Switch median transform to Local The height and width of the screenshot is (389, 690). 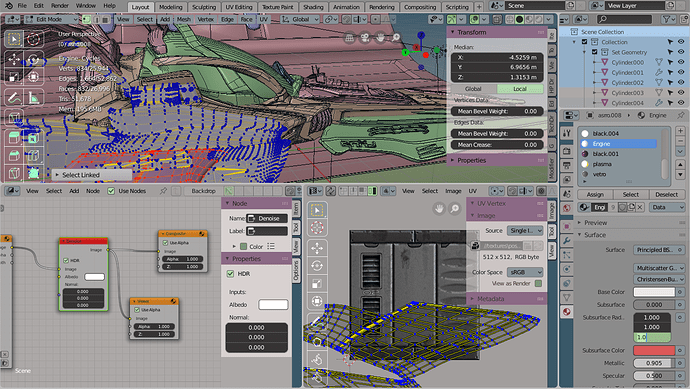click(x=520, y=89)
